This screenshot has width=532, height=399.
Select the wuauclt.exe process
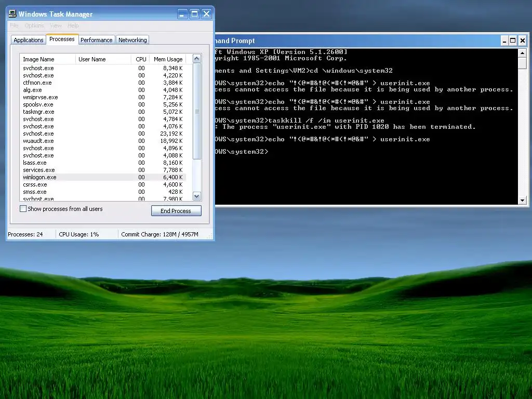[x=103, y=141]
